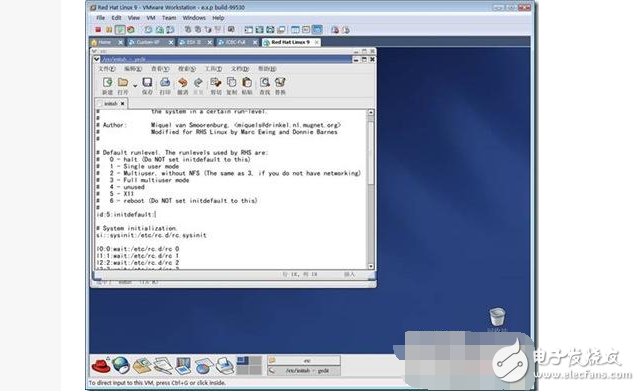Open the VMware File menu
The width and height of the screenshot is (640, 391).
point(100,18)
